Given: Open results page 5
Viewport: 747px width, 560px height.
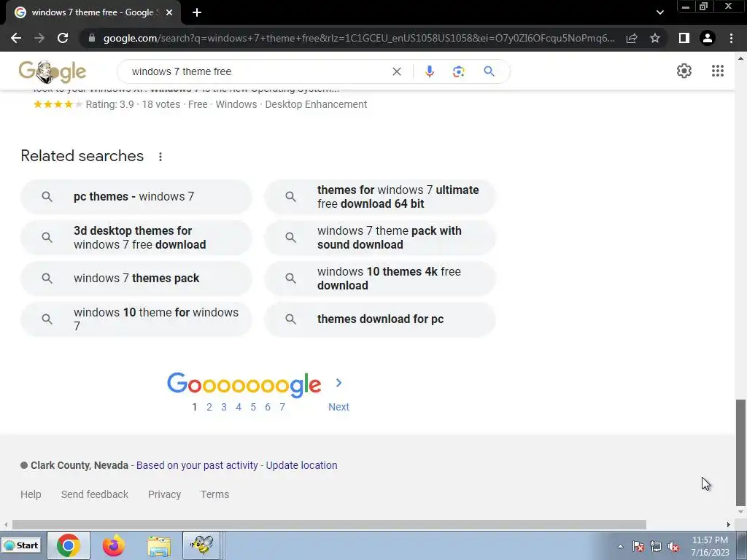Looking at the screenshot, I should coord(253,407).
